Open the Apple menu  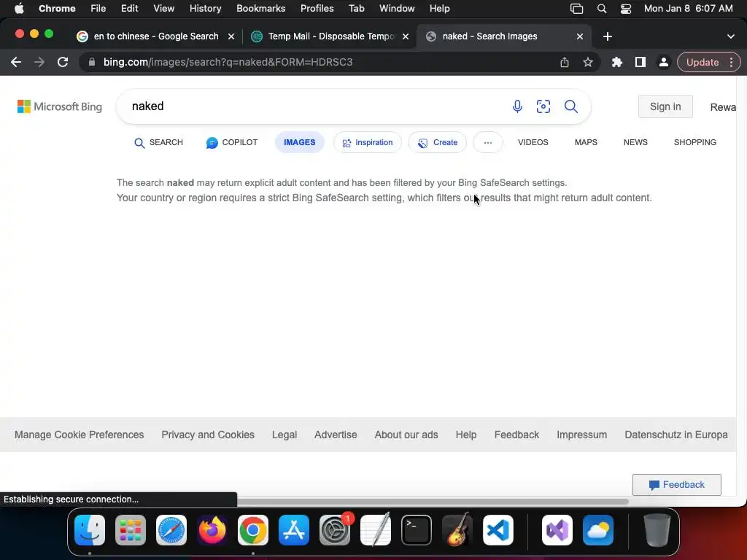(x=19, y=9)
